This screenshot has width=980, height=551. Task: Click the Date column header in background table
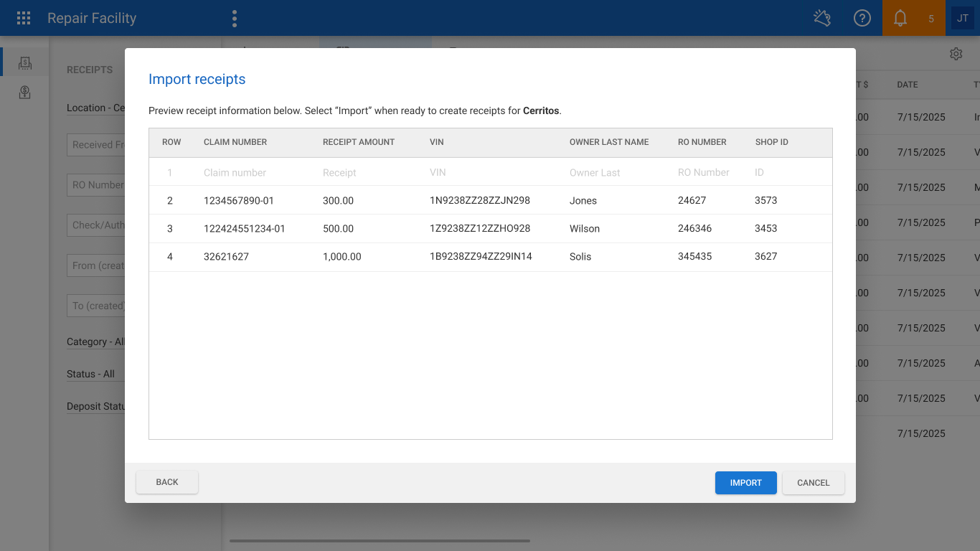[x=908, y=85]
